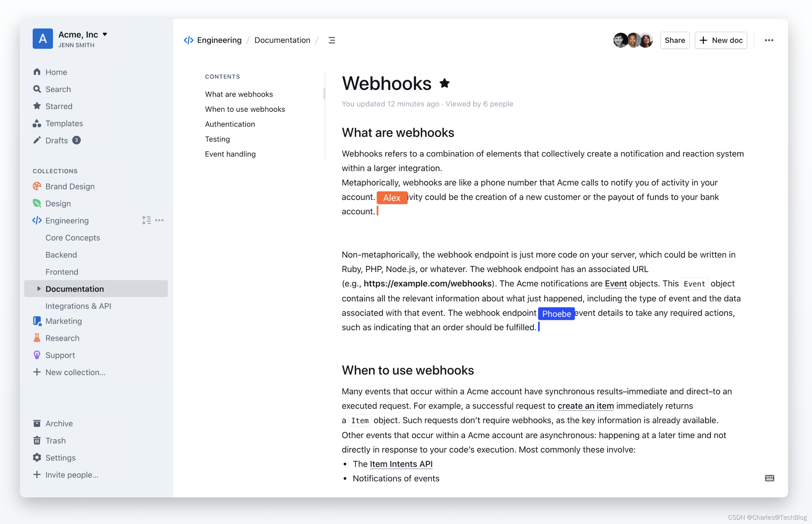Click the Brand Design collection icon
Screen dimensions: 812x524
point(38,186)
